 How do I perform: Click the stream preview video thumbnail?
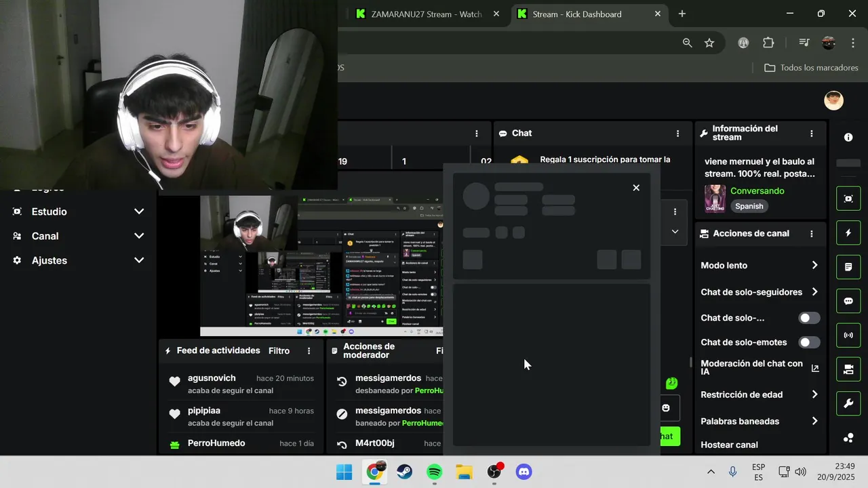click(321, 266)
